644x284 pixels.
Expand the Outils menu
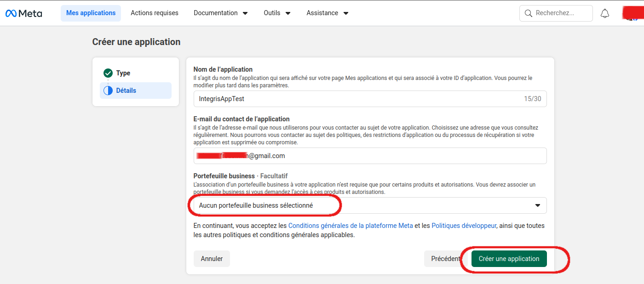[x=277, y=13]
